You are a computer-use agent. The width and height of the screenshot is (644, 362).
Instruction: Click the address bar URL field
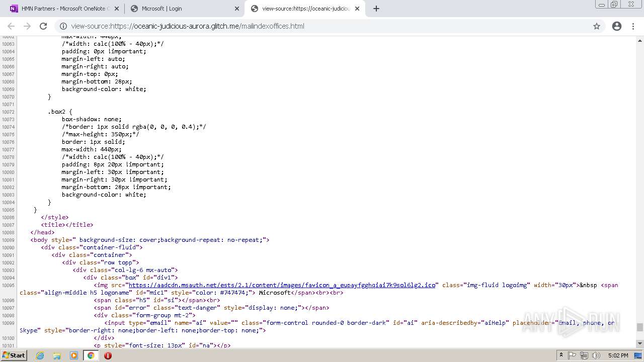pos(330,26)
